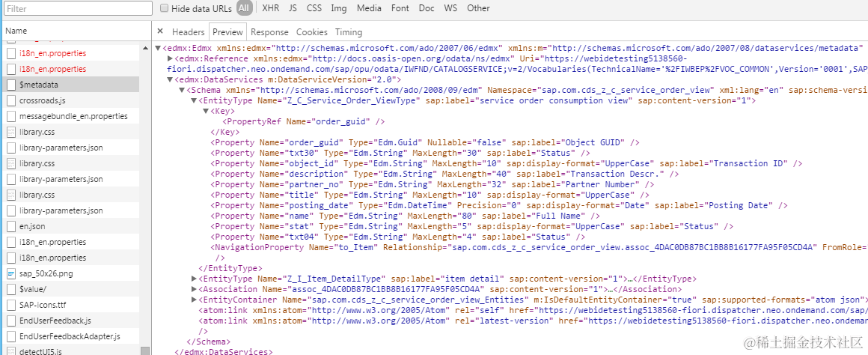Close the request details pane
Image resolution: width=868 pixels, height=355 pixels.
(x=160, y=31)
